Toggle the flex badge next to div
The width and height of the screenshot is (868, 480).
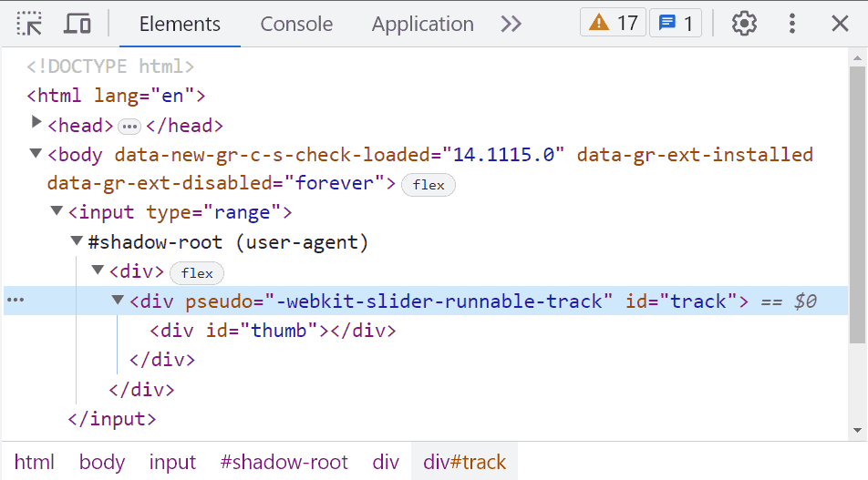(197, 273)
